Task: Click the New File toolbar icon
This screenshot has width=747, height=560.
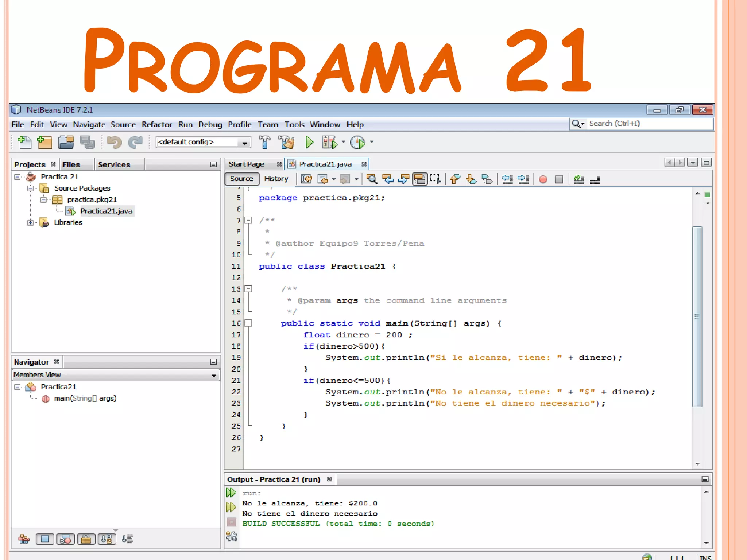Action: click(24, 142)
